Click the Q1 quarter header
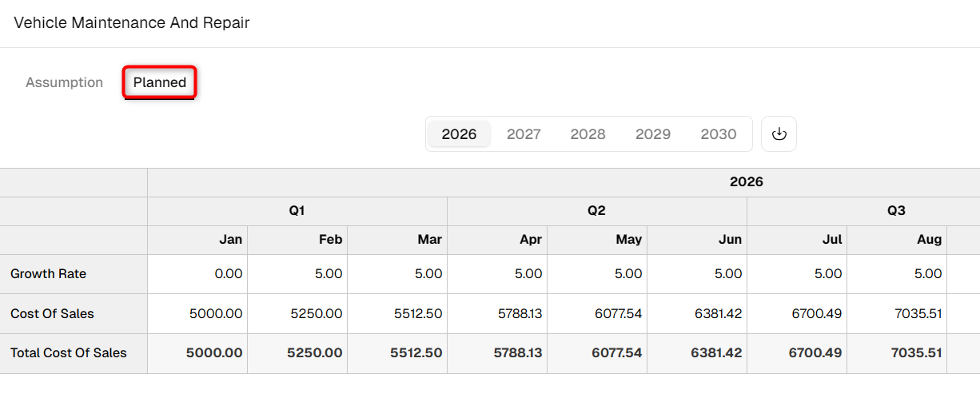 tap(297, 211)
